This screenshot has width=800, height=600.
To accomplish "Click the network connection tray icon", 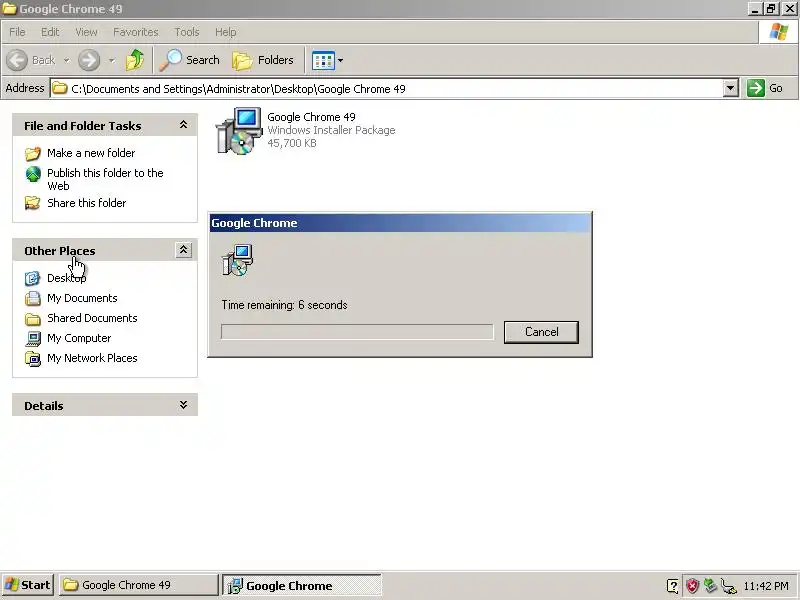I will click(729, 586).
